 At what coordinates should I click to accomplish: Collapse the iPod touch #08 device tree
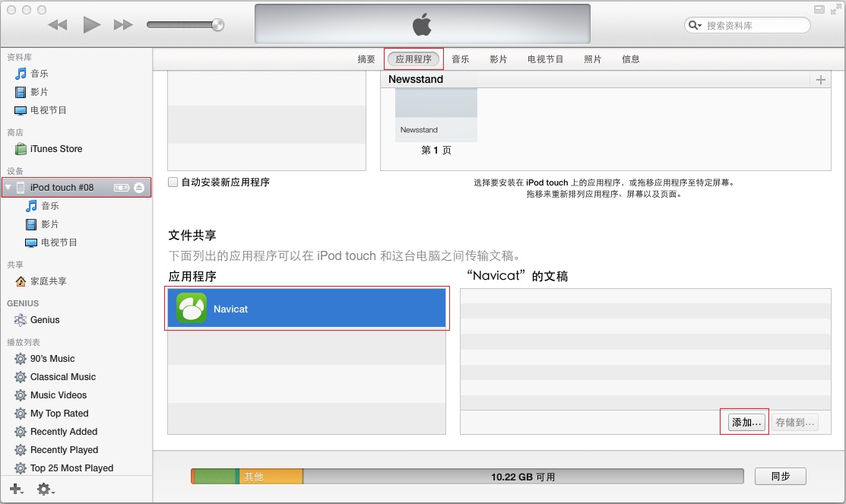pos(8,187)
